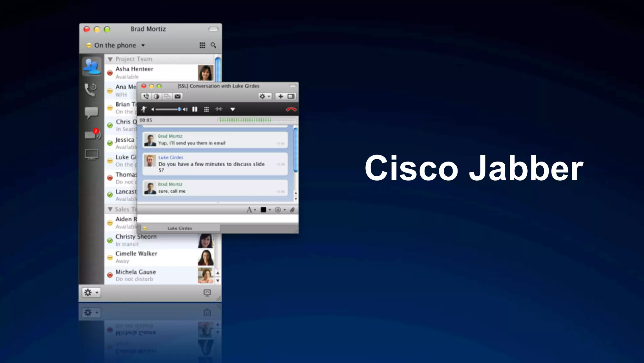Open the chat bubble sidebar icon

pos(92,113)
